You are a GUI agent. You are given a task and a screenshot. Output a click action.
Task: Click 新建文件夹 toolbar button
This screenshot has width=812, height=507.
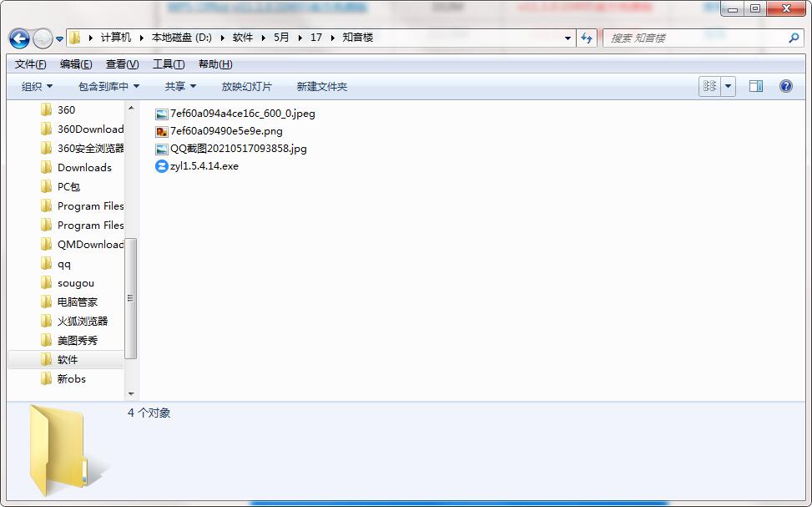click(321, 87)
